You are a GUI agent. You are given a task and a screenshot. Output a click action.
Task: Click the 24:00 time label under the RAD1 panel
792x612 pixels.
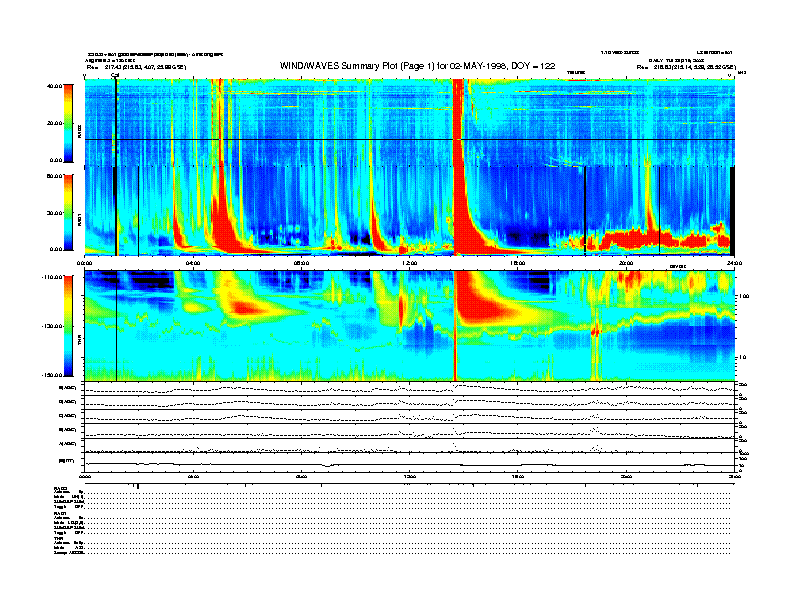tap(734, 263)
